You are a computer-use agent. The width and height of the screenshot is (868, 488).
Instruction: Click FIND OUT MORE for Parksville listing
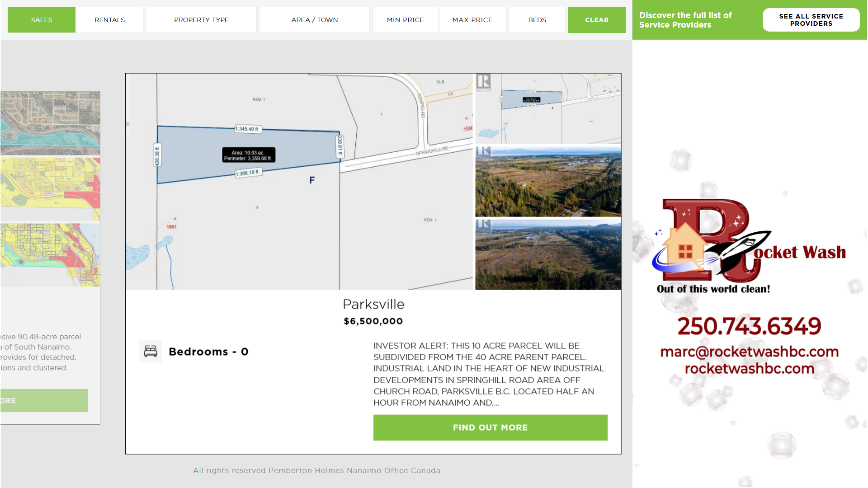(490, 427)
